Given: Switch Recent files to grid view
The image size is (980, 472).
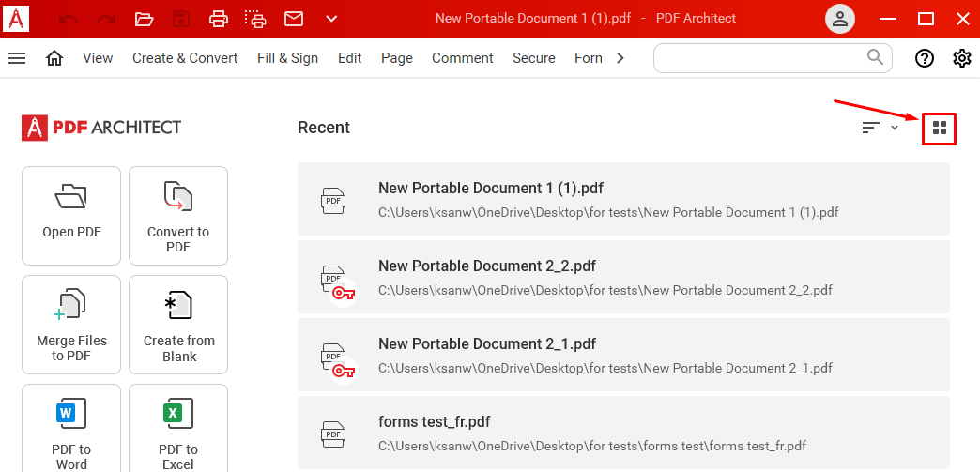Looking at the screenshot, I should pyautogui.click(x=940, y=129).
